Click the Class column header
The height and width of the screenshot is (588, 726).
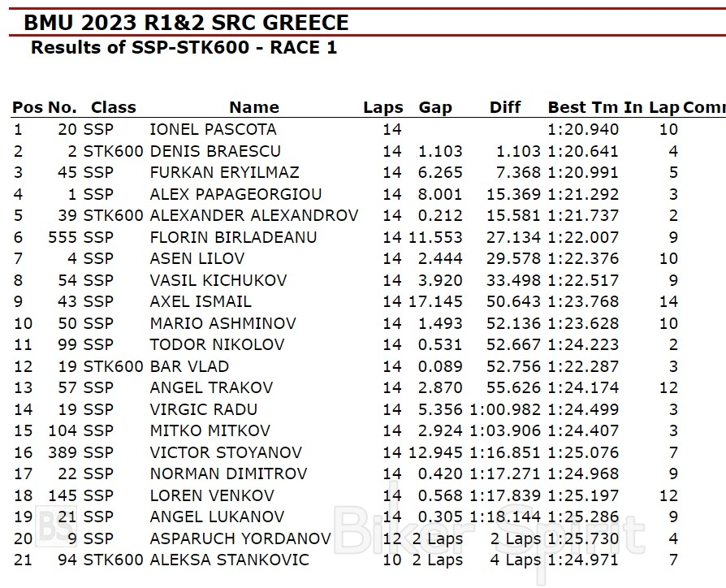point(113,107)
